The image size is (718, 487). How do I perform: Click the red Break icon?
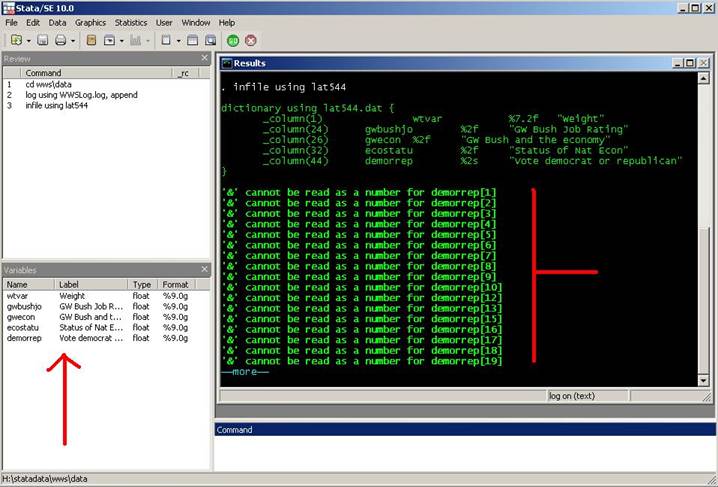[250, 40]
